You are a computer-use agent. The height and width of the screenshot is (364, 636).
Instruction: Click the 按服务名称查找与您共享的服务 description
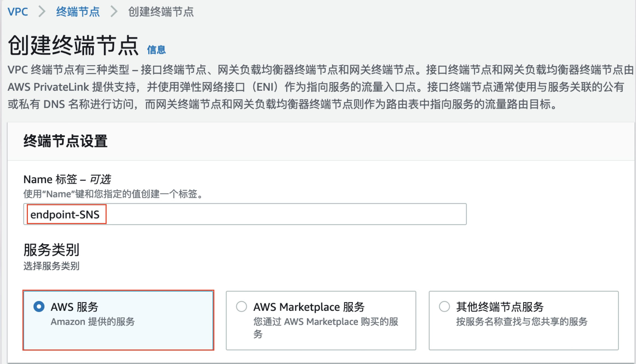522,322
